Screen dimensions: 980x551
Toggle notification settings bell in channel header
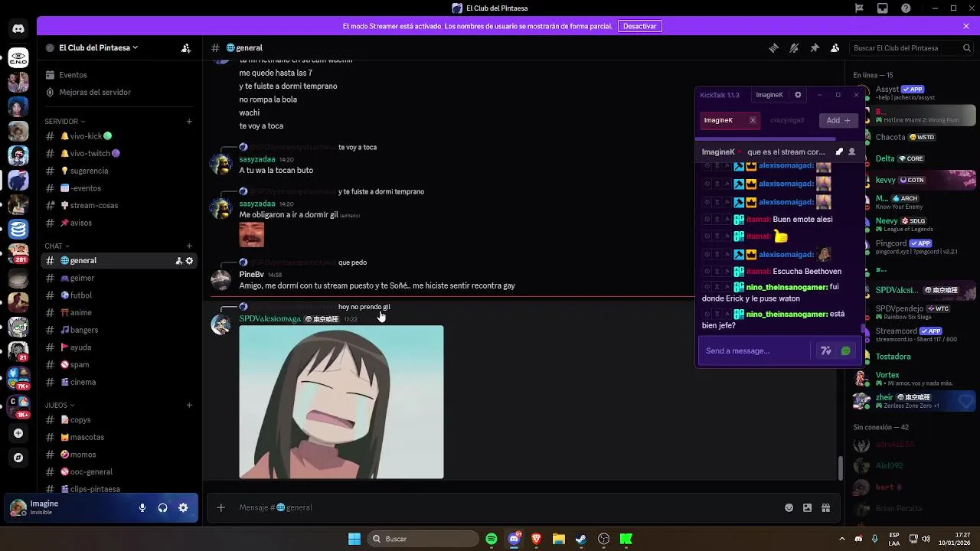(794, 47)
